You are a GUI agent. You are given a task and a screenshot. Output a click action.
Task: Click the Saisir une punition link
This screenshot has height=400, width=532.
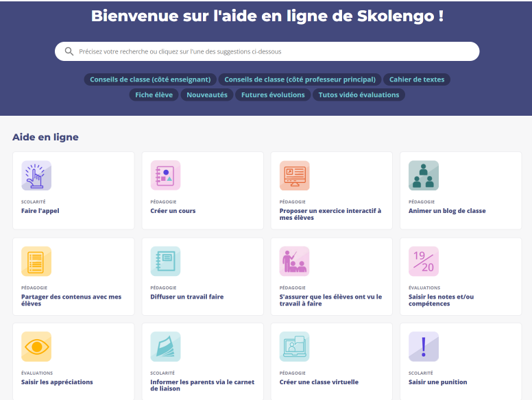pos(437,382)
